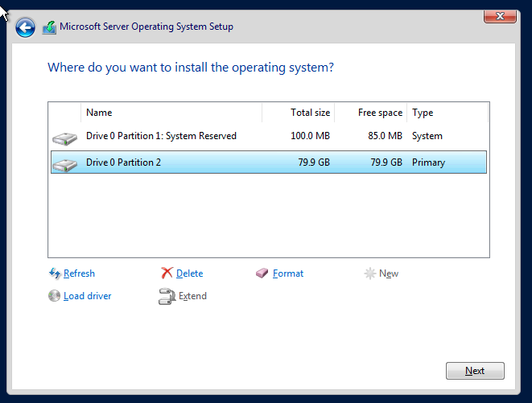
Task: Go back with the blue arrow button
Action: (x=25, y=27)
